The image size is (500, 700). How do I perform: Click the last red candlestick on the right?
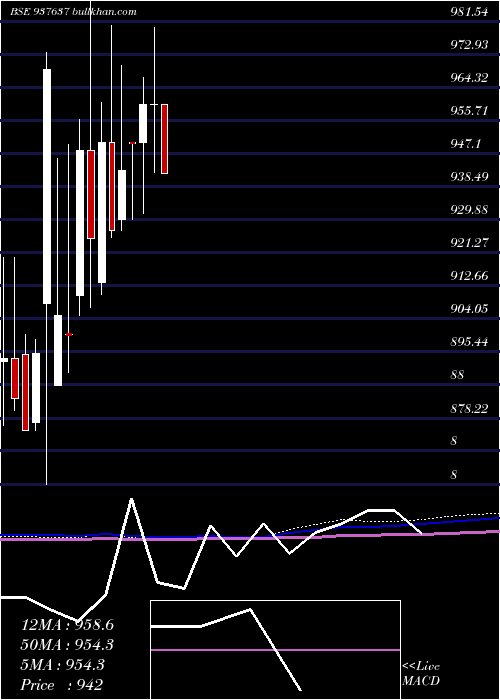(164, 139)
